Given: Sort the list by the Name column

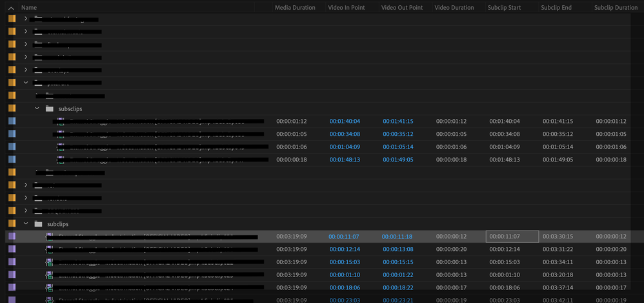Looking at the screenshot, I should pos(29,8).
